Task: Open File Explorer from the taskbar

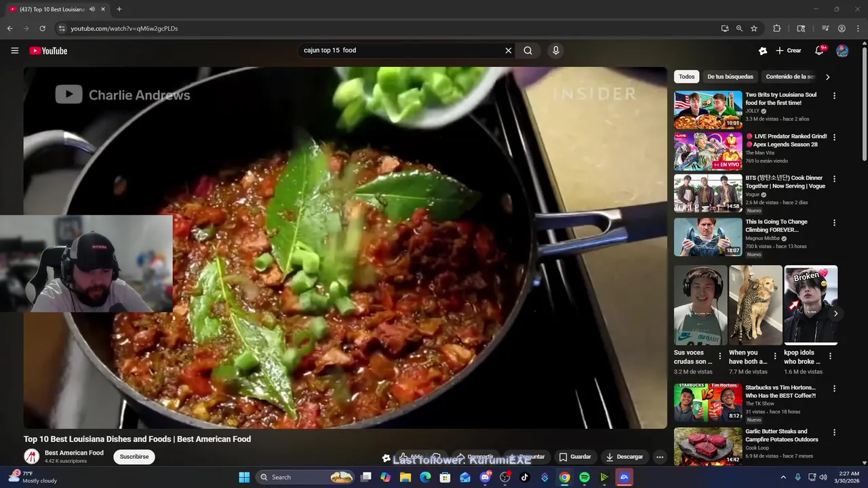Action: (x=406, y=477)
